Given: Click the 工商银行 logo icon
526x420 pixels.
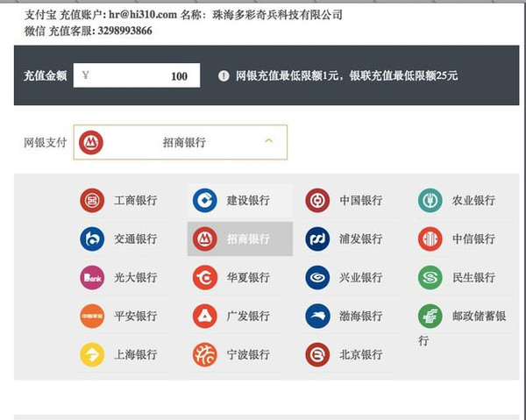Looking at the screenshot, I should pos(92,201).
